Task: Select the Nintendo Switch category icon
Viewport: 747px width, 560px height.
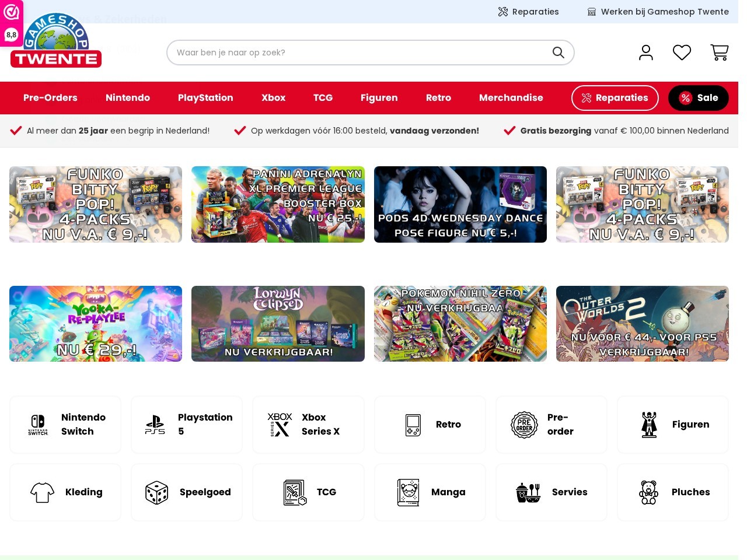Action: click(38, 425)
